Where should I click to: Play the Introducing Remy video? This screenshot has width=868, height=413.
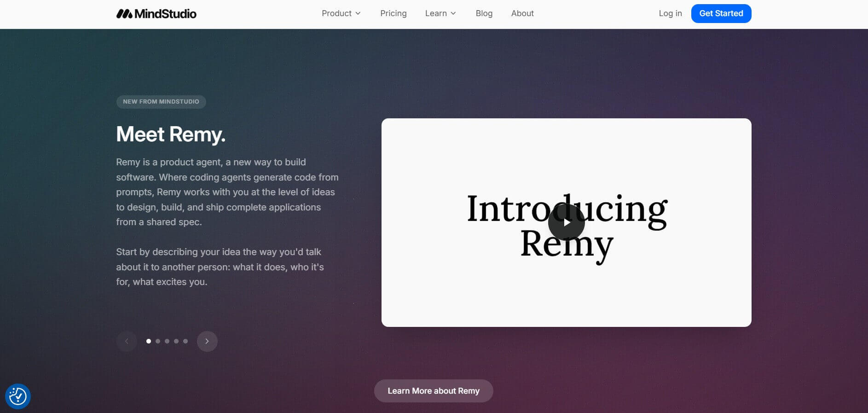(566, 222)
